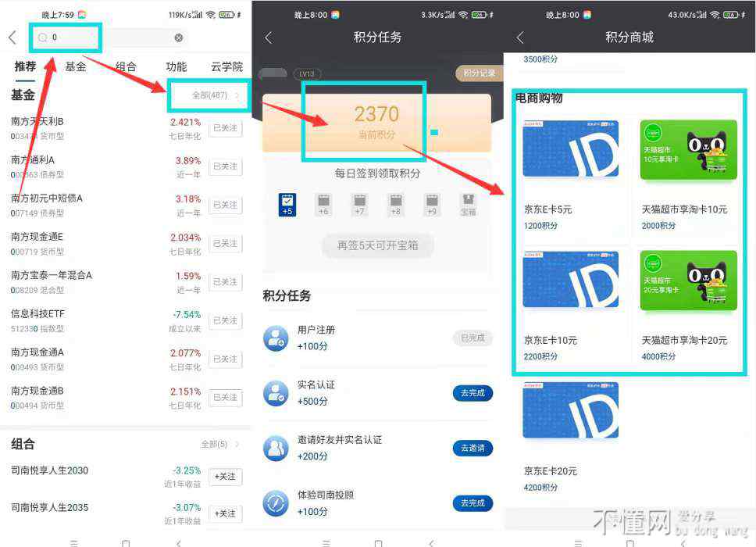This screenshot has width=756, height=547.
Task: Tap the +5 daily check-in calendar icon
Action: 287,205
